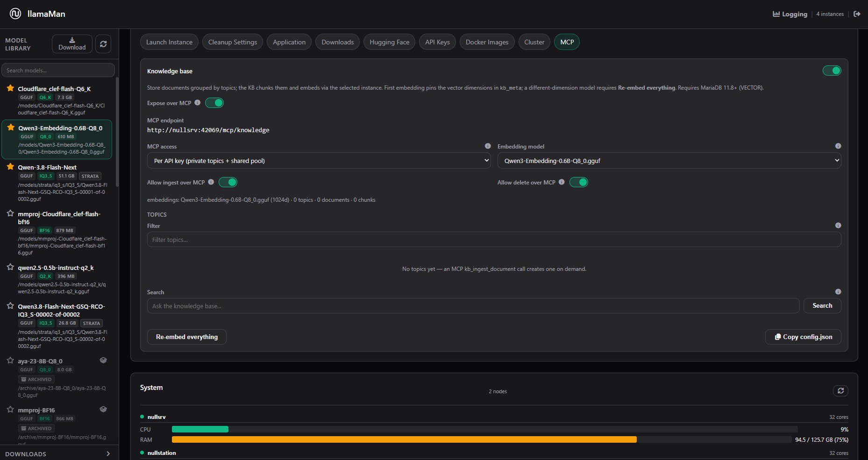The image size is (868, 460).
Task: Click the Filter topics input
Action: [x=494, y=240]
